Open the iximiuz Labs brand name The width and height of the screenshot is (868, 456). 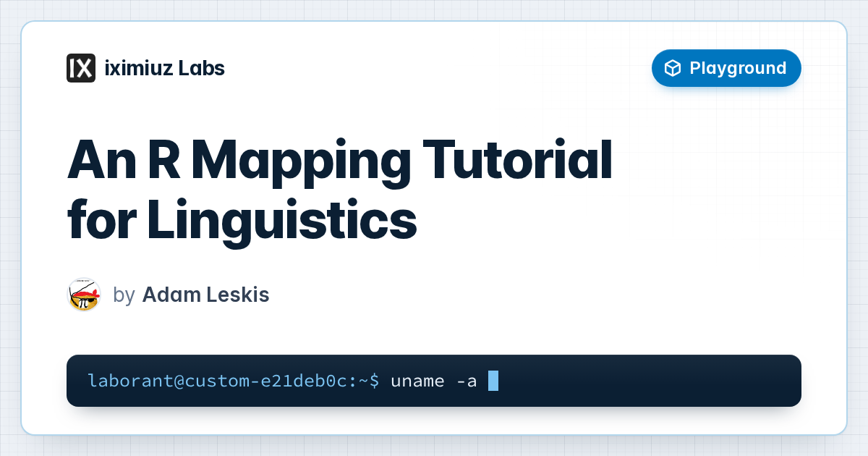tap(165, 68)
